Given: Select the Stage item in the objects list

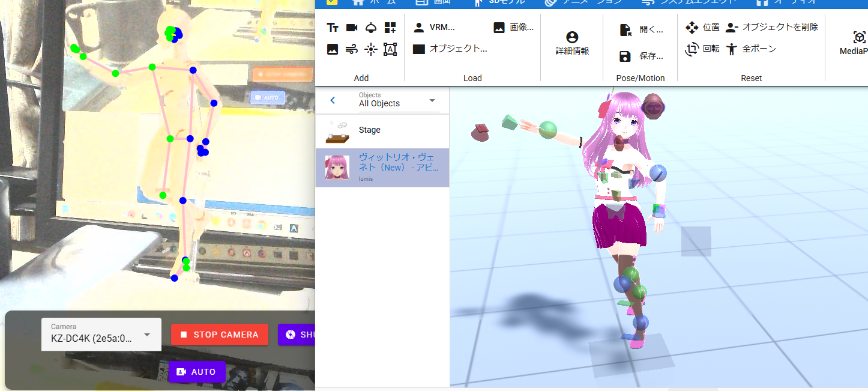Looking at the screenshot, I should click(382, 130).
